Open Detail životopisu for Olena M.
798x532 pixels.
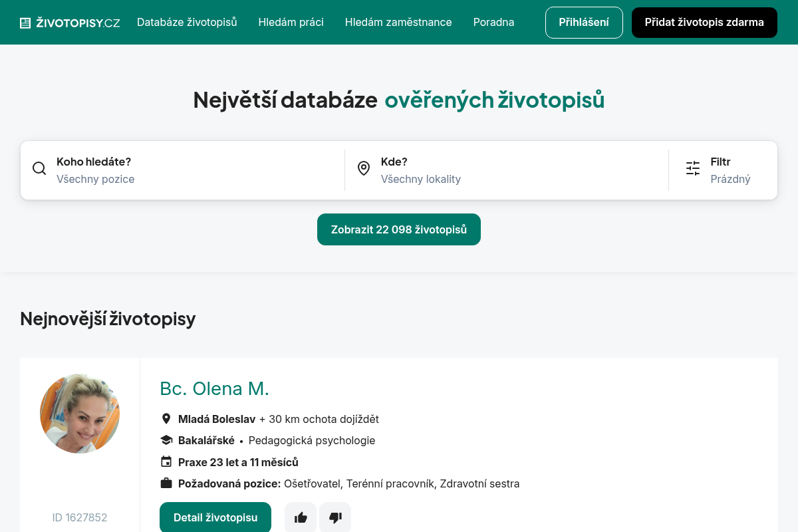(215, 517)
